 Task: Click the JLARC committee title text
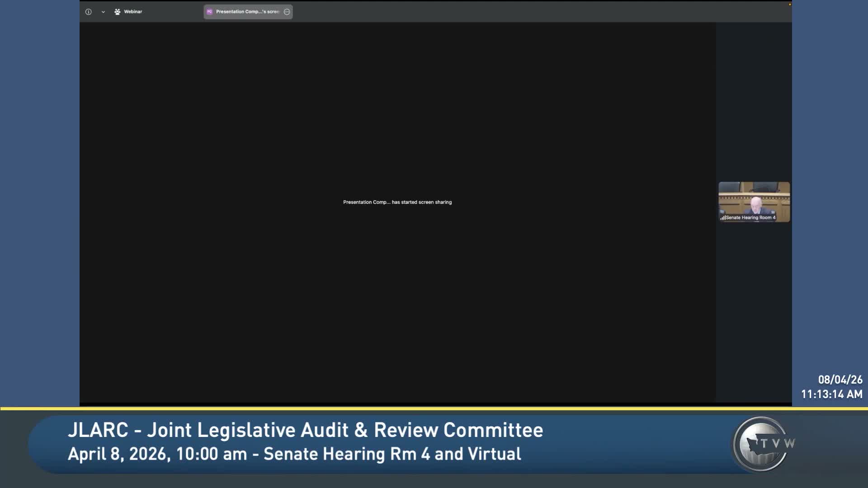click(305, 430)
